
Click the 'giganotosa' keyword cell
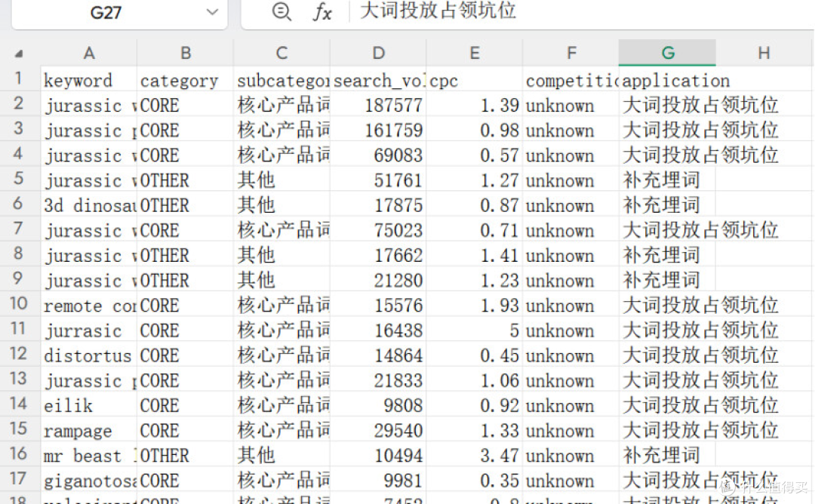(x=89, y=480)
